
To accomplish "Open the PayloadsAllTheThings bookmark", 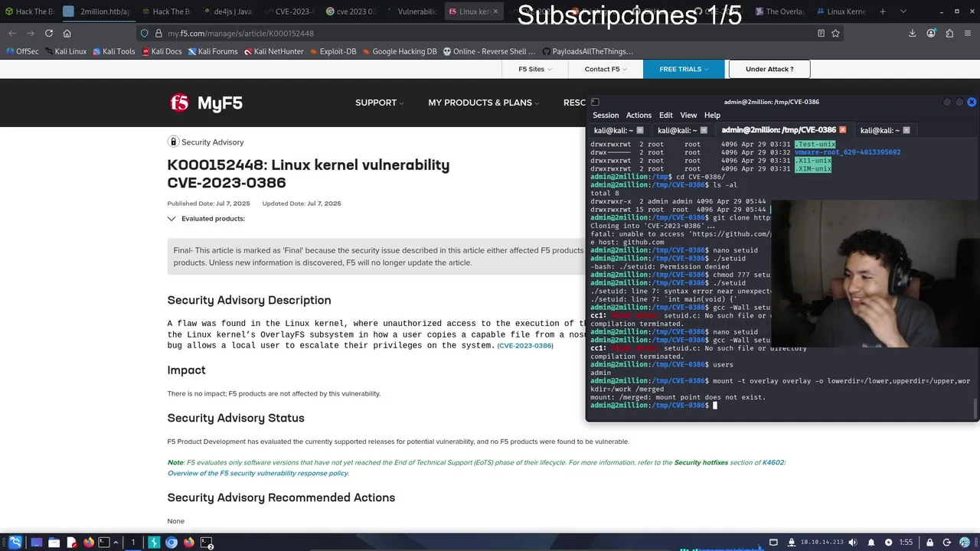I will point(587,51).
